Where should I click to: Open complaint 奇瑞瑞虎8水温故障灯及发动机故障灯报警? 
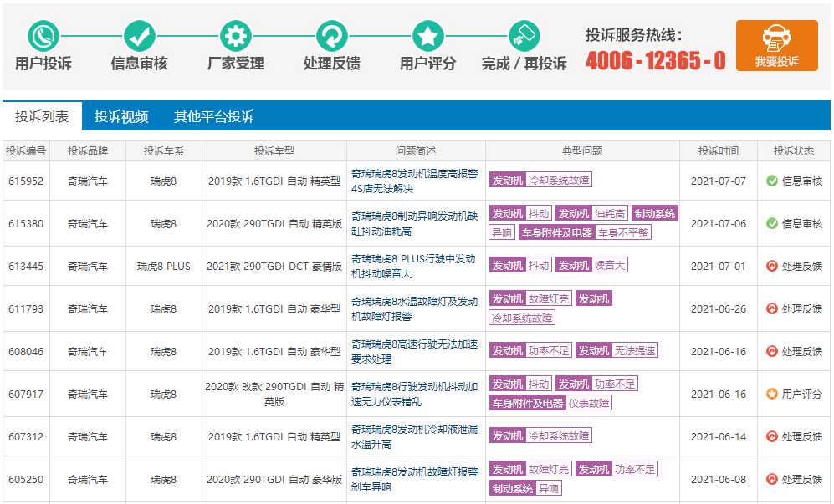point(414,308)
